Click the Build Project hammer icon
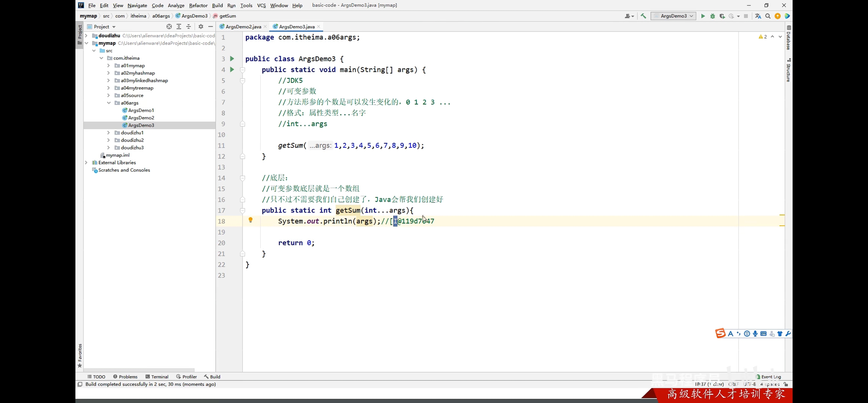This screenshot has width=868, height=403. [643, 16]
